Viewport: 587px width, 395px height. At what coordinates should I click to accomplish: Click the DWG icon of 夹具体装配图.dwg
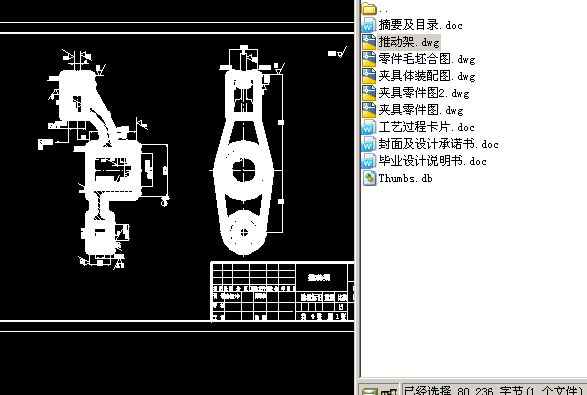[x=368, y=76]
